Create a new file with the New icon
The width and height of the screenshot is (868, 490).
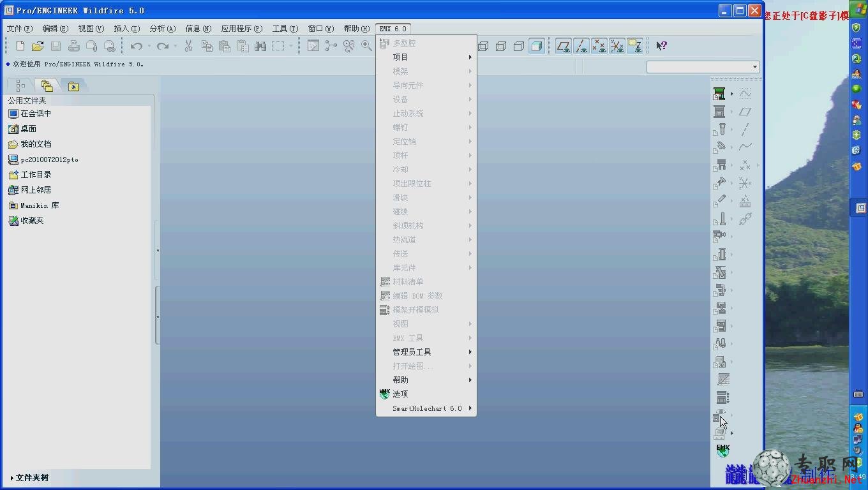pos(20,46)
